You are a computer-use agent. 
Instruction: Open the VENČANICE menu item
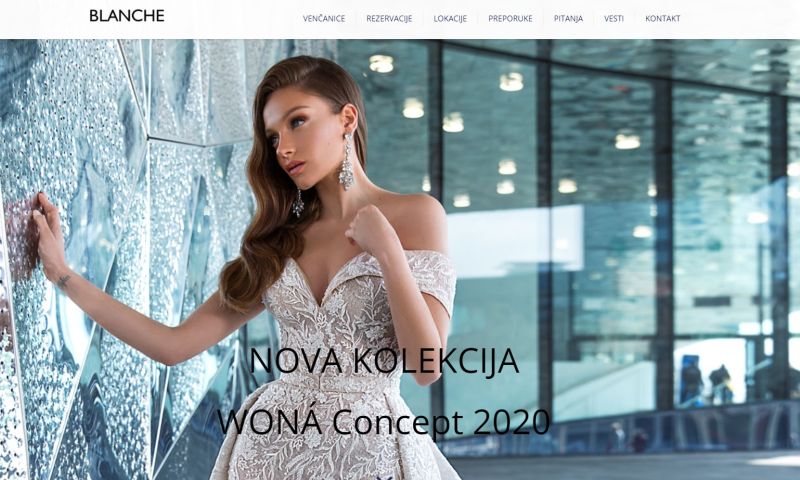tap(324, 18)
